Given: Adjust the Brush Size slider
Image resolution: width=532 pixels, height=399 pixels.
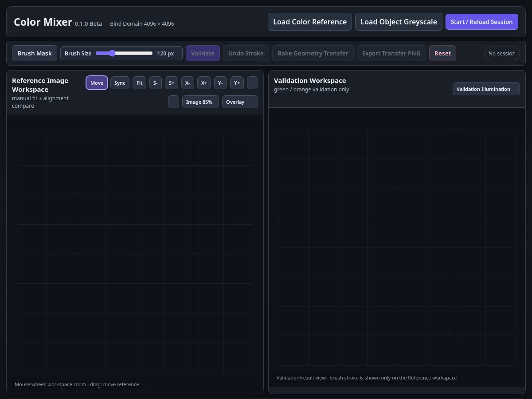Looking at the screenshot, I should click(x=124, y=53).
